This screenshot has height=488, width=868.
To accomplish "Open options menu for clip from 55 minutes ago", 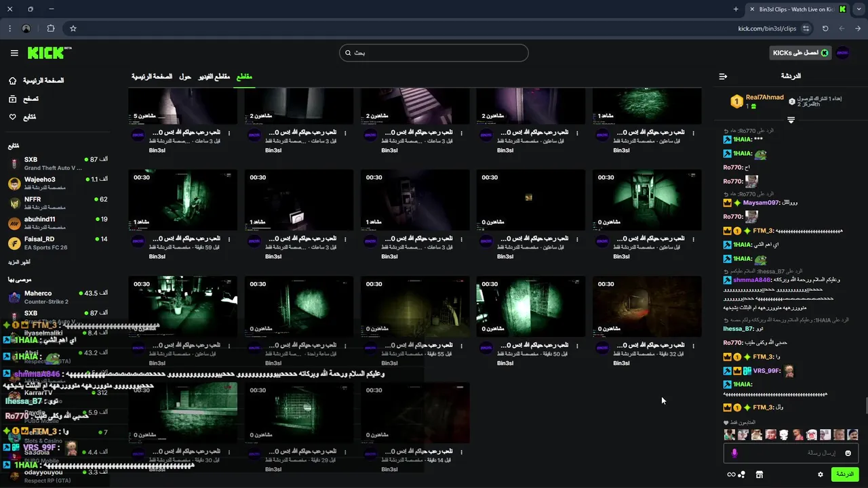I will click(x=461, y=346).
